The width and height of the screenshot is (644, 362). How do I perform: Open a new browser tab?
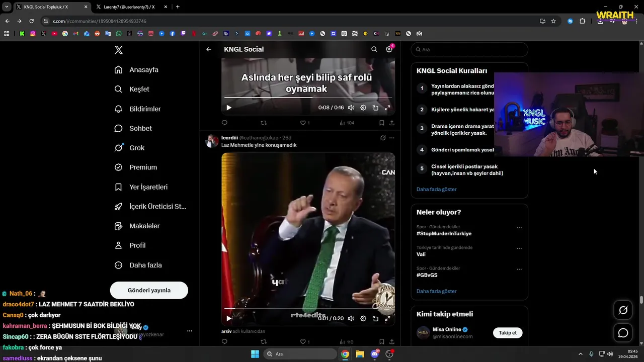[x=178, y=7]
